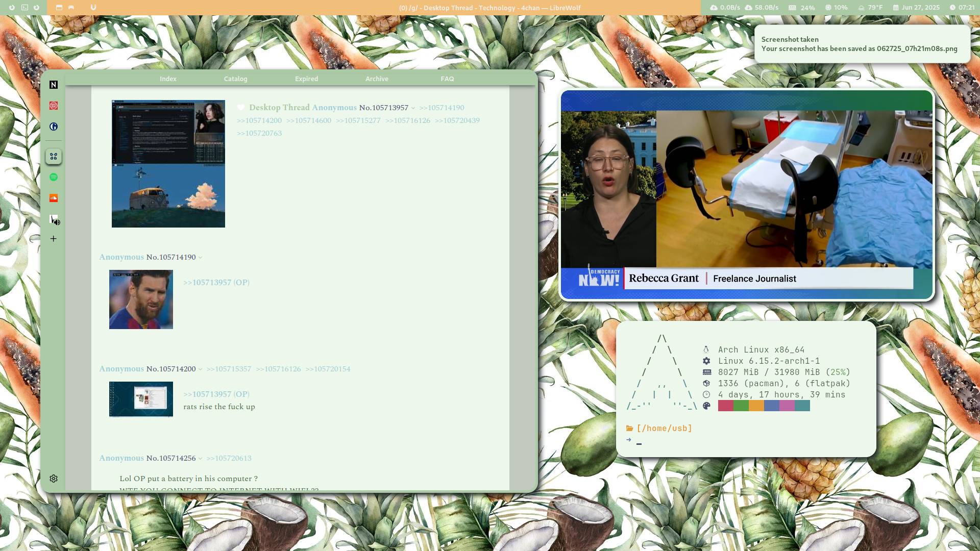This screenshot has height=551, width=980.
Task: Click the calendar icon beside Jun 27, 2025
Action: pos(896,8)
